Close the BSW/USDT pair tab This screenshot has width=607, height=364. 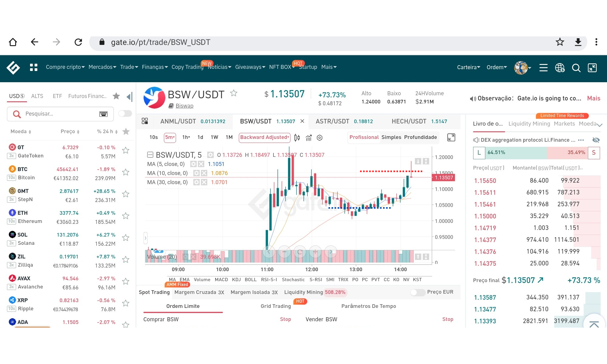pyautogui.click(x=302, y=121)
